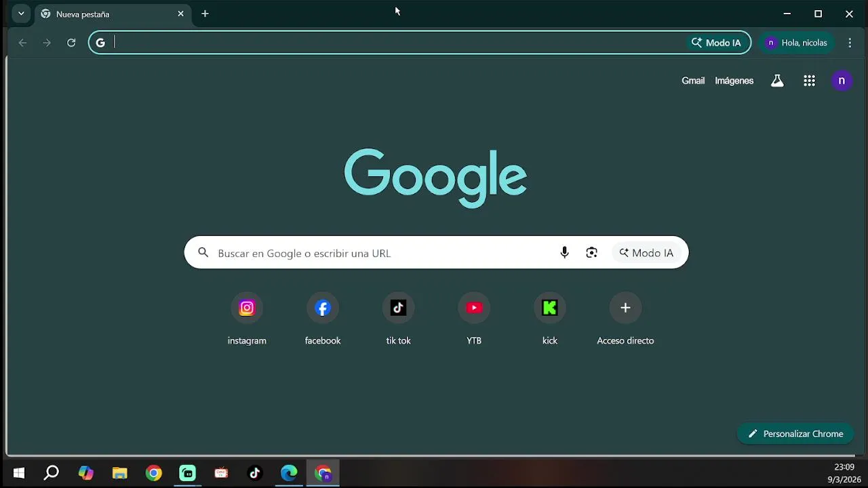Open the Google apps grid
This screenshot has height=488, width=868.
coord(809,81)
